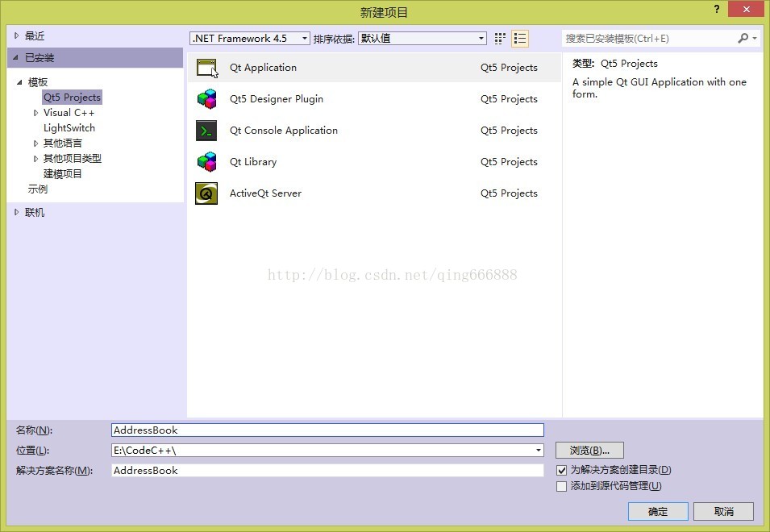The height and width of the screenshot is (532, 770).
Task: Select Visual C++ category label
Action: [x=69, y=113]
